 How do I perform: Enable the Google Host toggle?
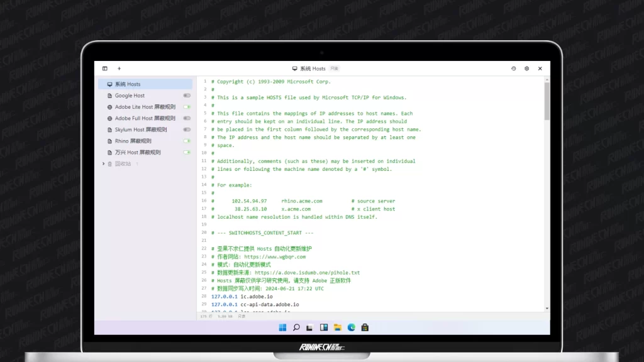pos(187,96)
